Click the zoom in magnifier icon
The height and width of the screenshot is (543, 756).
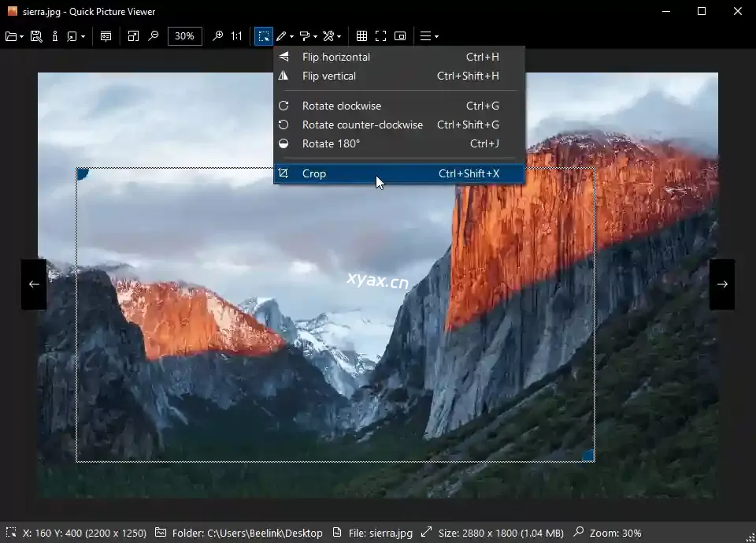click(218, 36)
